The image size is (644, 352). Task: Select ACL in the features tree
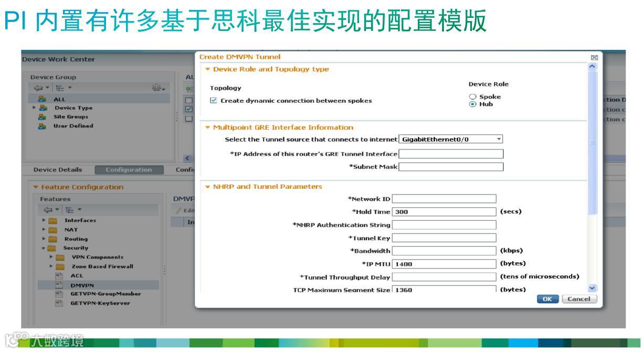77,276
